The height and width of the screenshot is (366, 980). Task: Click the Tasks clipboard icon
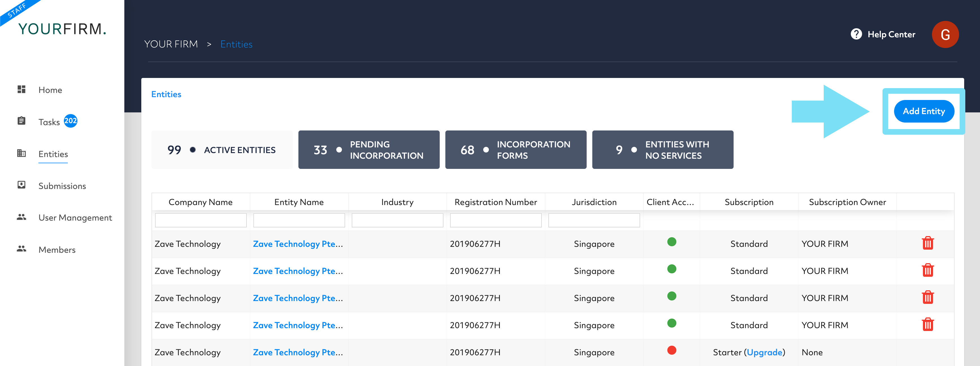pos(21,121)
